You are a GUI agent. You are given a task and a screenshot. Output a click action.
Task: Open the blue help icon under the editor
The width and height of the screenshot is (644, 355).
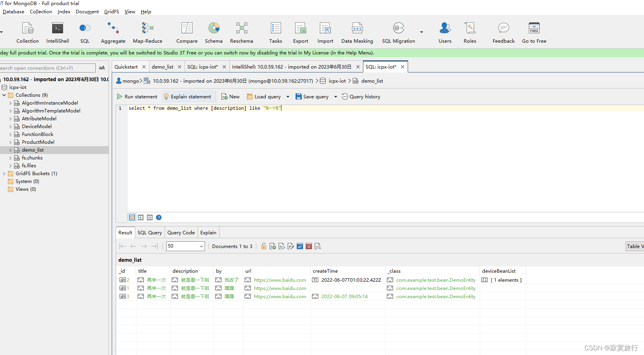(159, 217)
